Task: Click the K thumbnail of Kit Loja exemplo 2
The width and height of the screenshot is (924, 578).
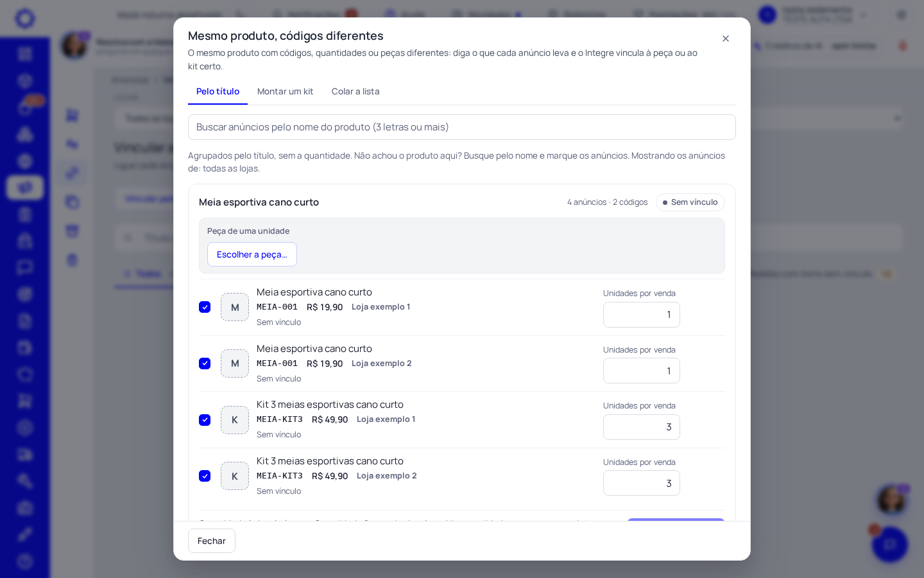Action: (x=235, y=476)
